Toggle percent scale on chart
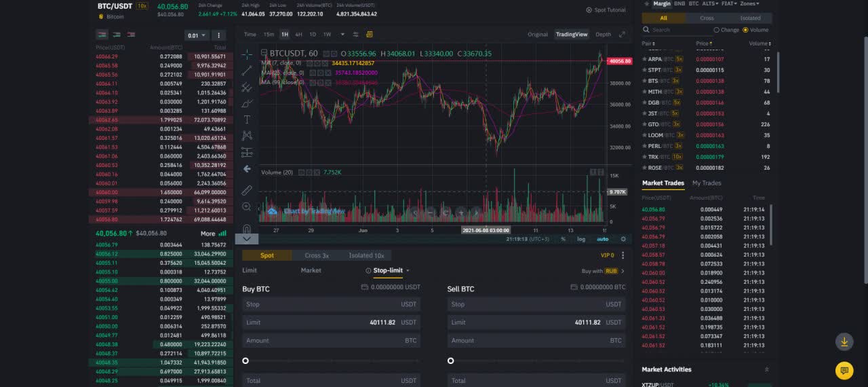The height and width of the screenshot is (387, 868). pos(563,239)
